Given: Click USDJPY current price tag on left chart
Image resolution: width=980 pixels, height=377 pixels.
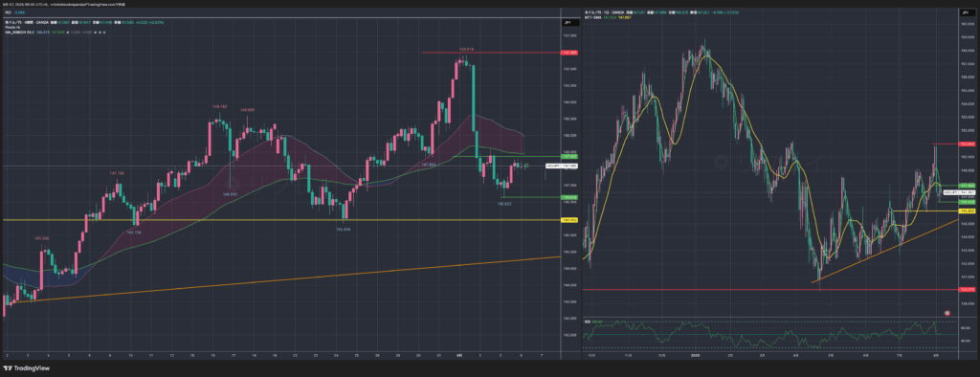Looking at the screenshot, I should (562, 166).
